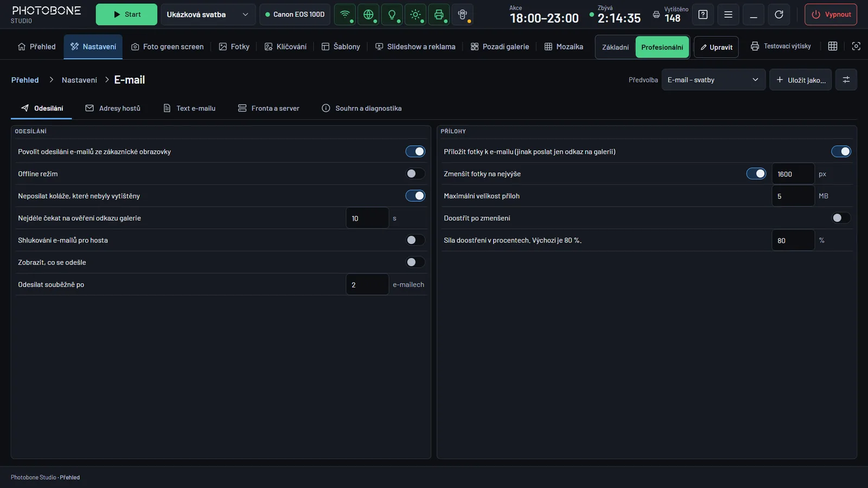Image resolution: width=868 pixels, height=488 pixels.
Task: Click the remote trigger status icon
Action: point(462,15)
